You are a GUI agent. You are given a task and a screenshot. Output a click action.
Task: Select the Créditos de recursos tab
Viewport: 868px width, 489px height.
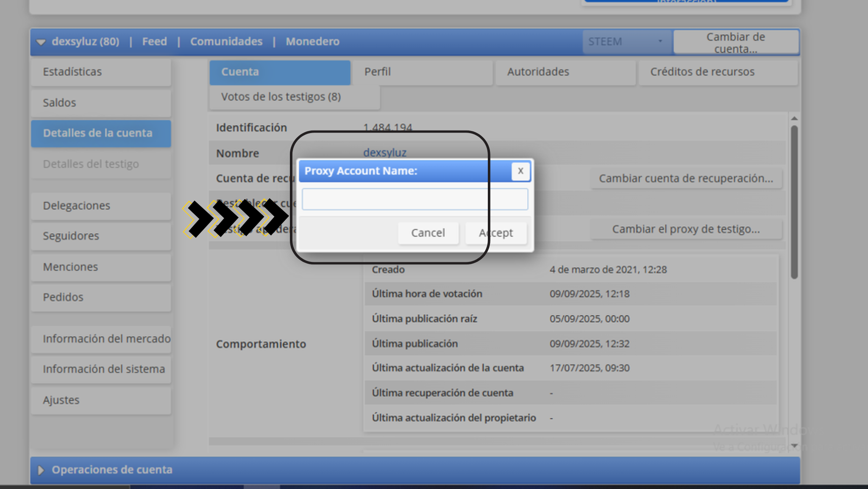pyautogui.click(x=718, y=72)
